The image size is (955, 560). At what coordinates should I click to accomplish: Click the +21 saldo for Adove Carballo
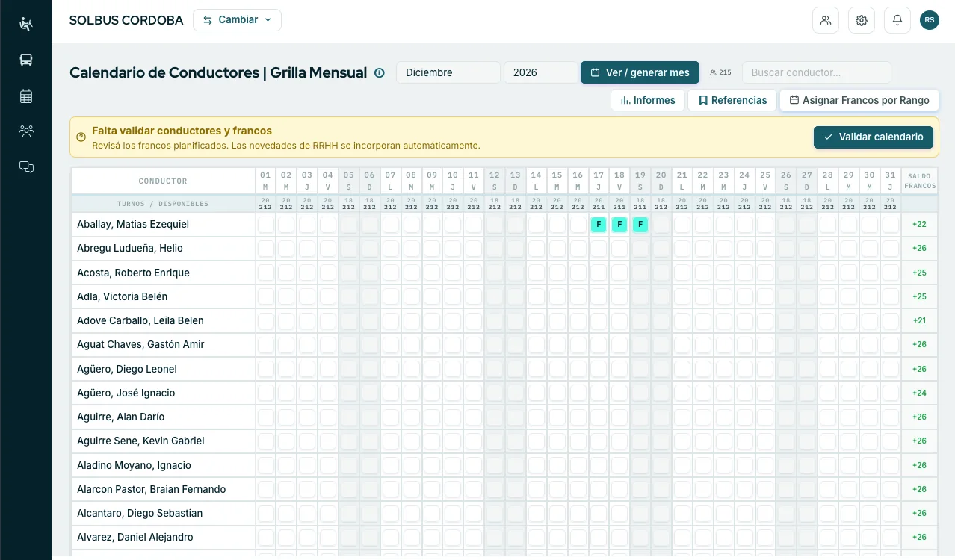919,320
